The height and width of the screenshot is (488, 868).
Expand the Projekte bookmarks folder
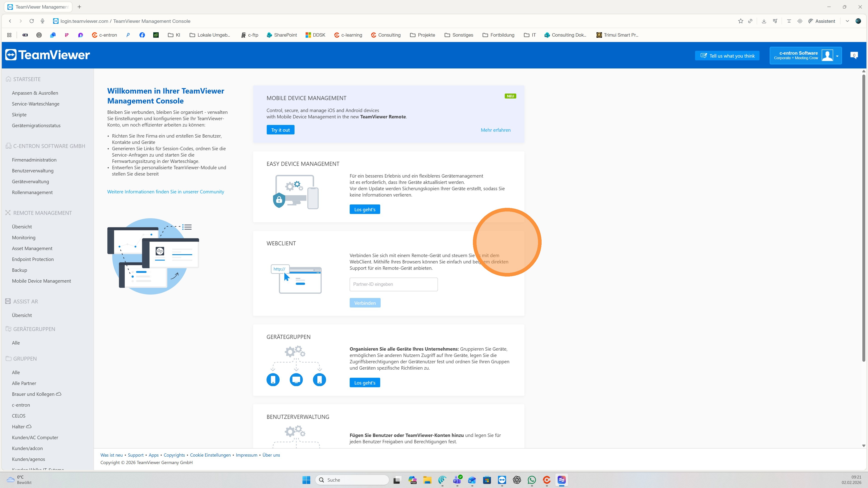[x=422, y=35]
